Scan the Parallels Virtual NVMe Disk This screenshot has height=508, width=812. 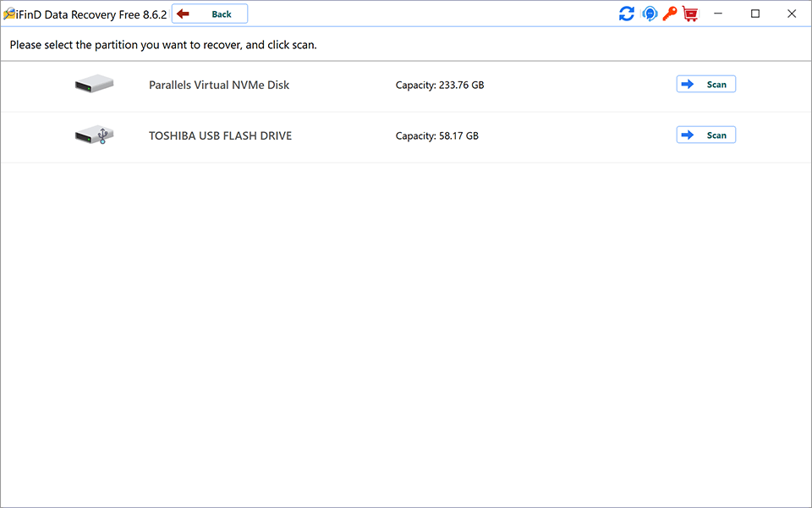(705, 84)
